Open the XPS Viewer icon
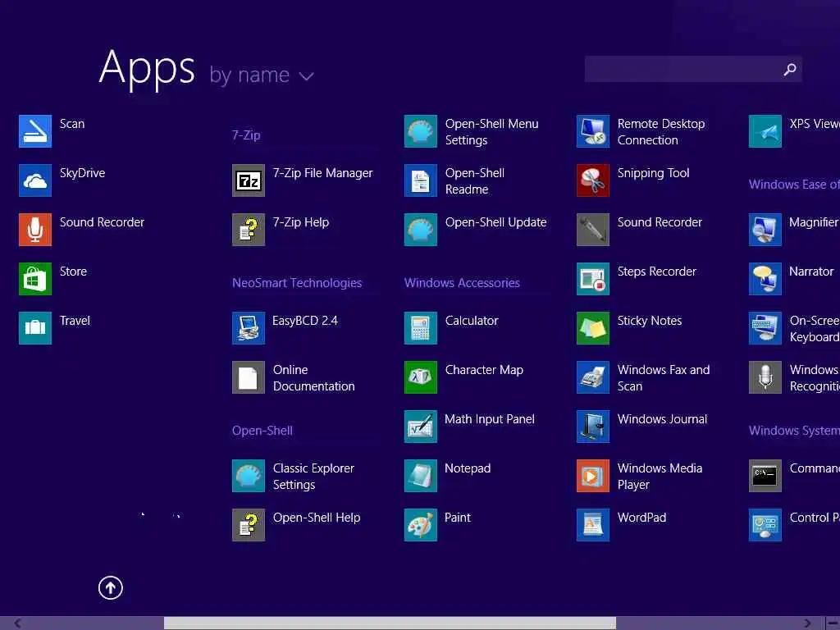Screen dimensions: 840x630 pos(765,131)
